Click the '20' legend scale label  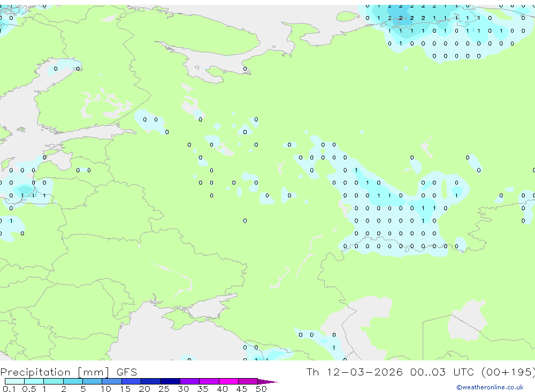coord(144,389)
